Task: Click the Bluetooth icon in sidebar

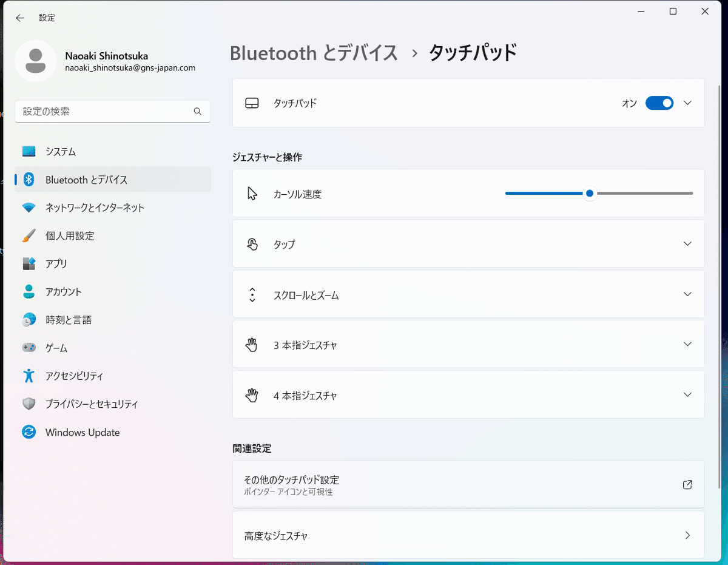Action: (x=29, y=180)
